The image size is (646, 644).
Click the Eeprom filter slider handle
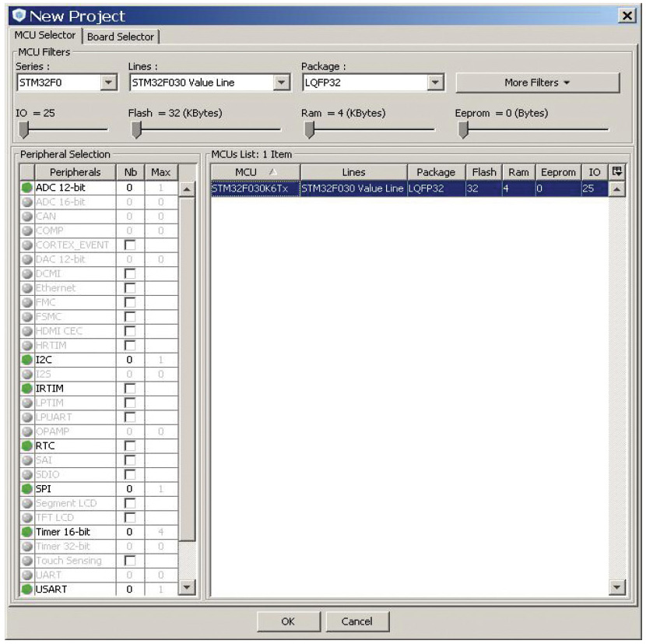464,130
